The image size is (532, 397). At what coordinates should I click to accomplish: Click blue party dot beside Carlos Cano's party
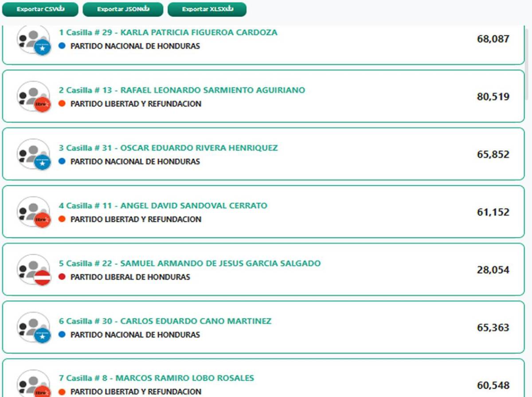tap(62, 334)
